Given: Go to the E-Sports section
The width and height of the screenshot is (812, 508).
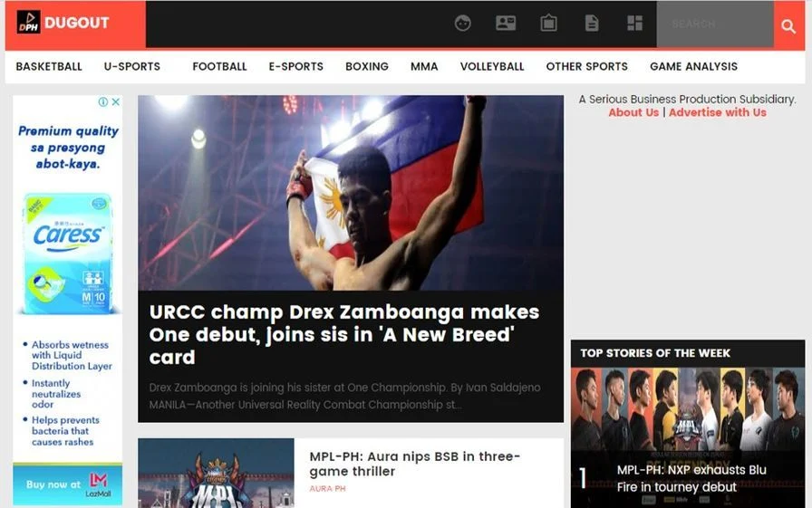Looking at the screenshot, I should [x=295, y=67].
